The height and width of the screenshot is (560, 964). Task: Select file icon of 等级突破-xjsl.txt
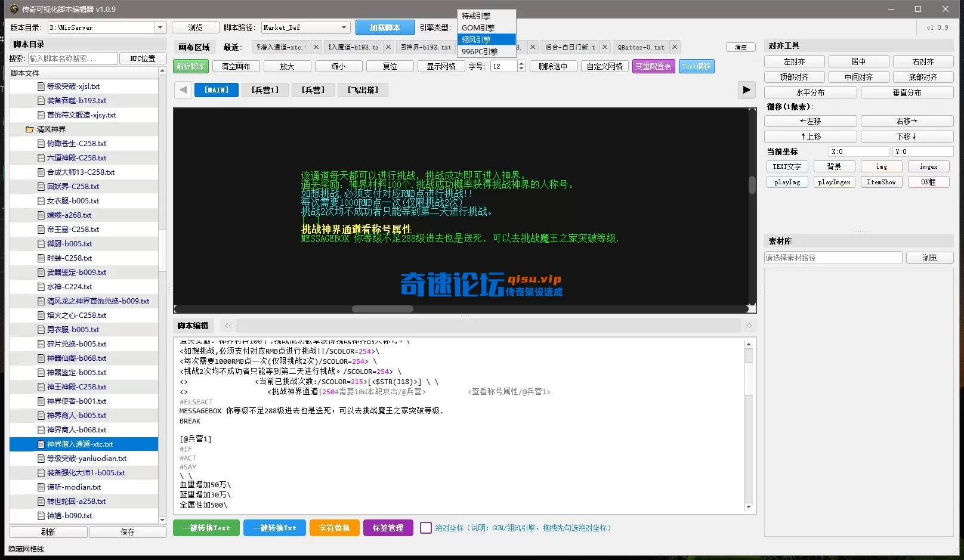41,86
